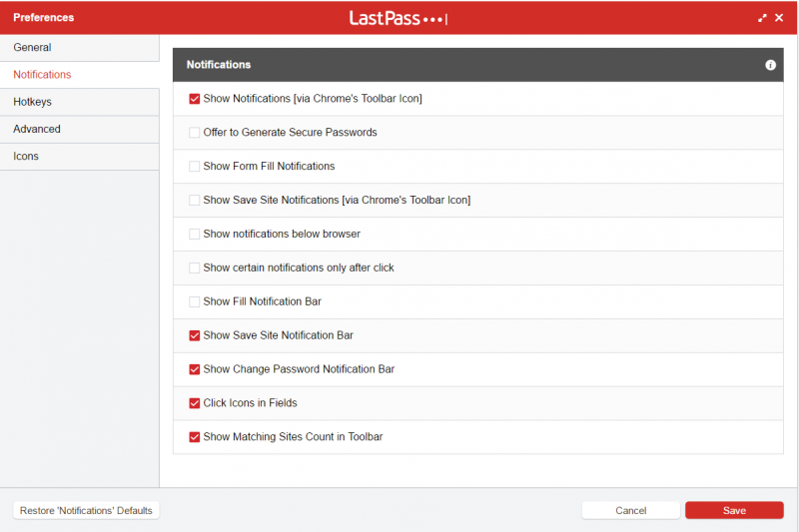The width and height of the screenshot is (799, 532).
Task: Close the LastPass Preferences dialog
Action: 779,18
